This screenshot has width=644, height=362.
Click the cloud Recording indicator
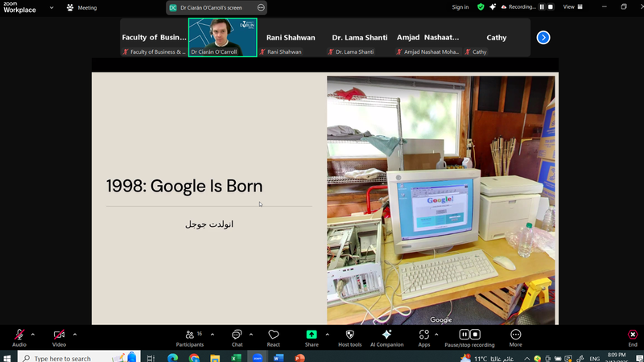tap(518, 7)
